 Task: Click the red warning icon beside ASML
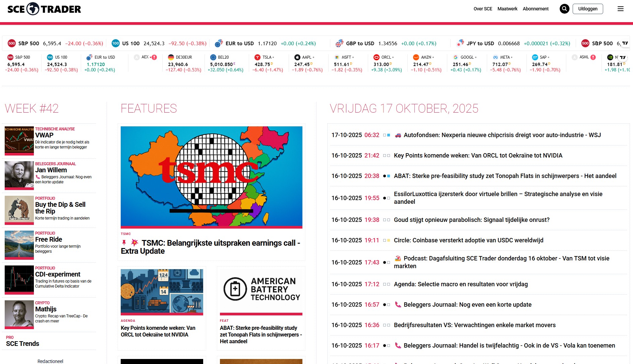coord(593,57)
